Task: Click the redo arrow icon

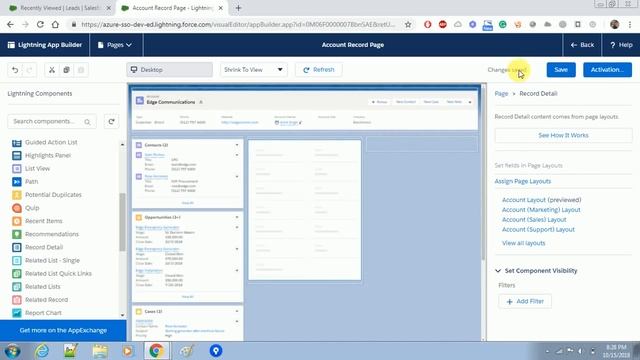Action: pyautogui.click(x=29, y=70)
